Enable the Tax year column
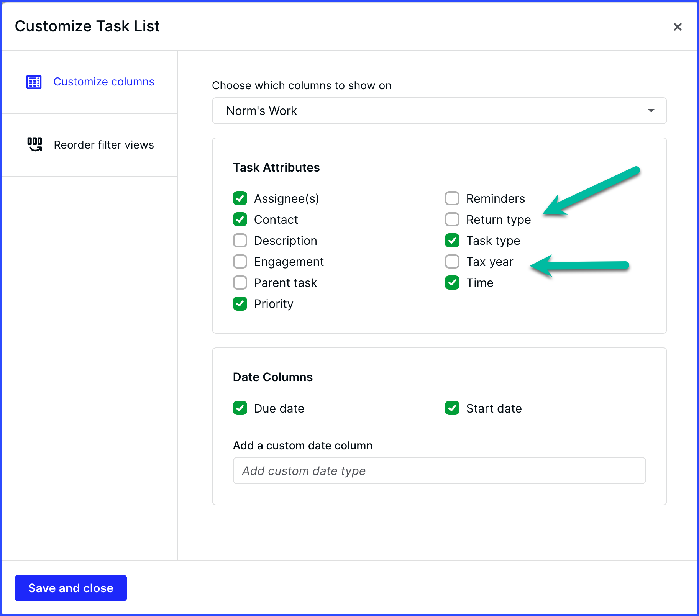Viewport: 699px width, 616px height. 452,262
